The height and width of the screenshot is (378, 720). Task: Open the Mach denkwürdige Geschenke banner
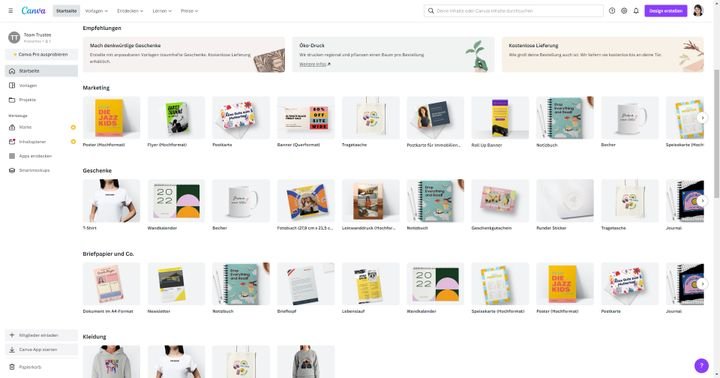pos(184,54)
